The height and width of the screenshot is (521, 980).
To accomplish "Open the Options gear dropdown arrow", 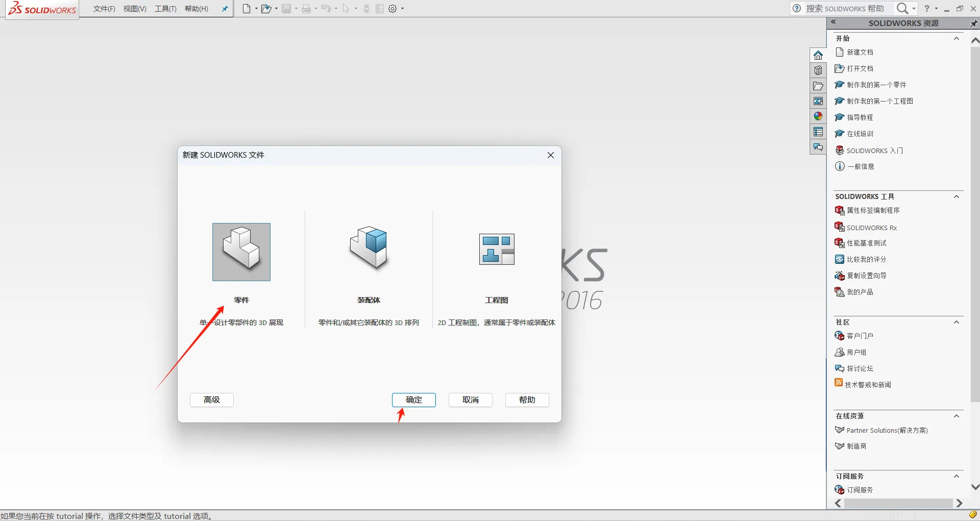I will tap(402, 9).
